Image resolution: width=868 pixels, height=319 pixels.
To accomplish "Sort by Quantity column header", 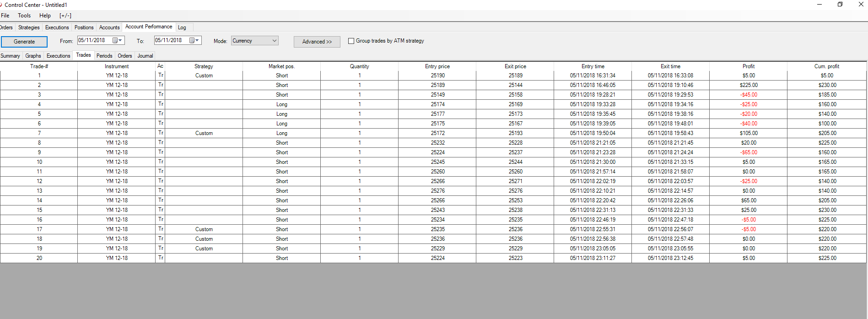I will (359, 66).
